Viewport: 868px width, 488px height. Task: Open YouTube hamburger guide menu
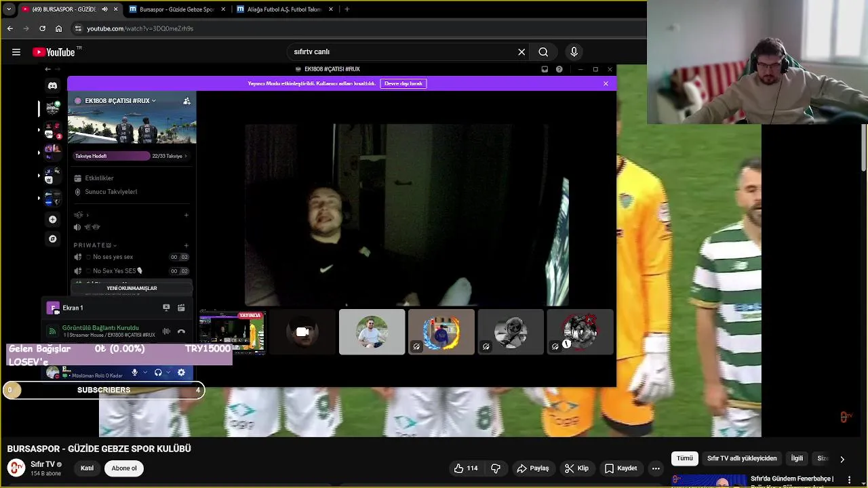[x=16, y=52]
